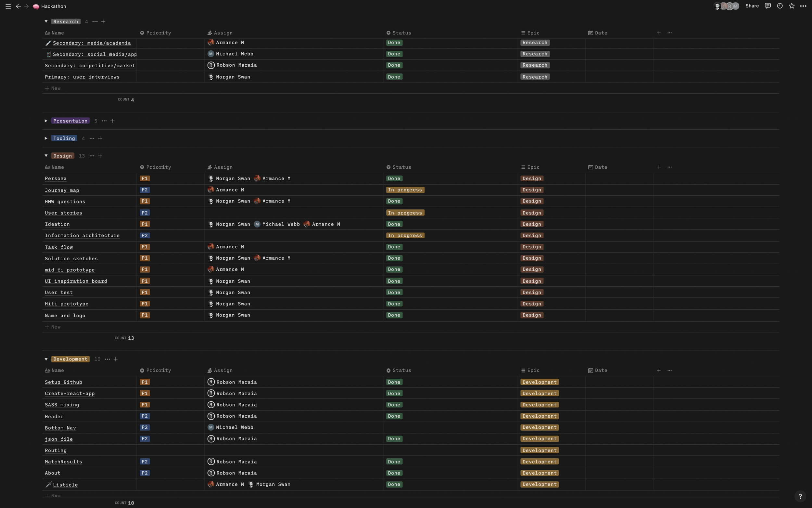812x508 pixels.
Task: Click the In progress tag for User stories
Action: pyautogui.click(x=405, y=213)
